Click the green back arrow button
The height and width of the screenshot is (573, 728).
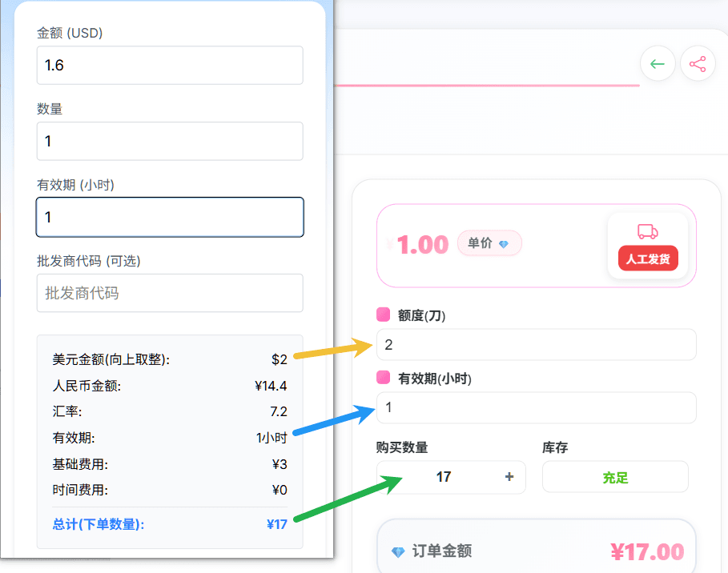658,64
